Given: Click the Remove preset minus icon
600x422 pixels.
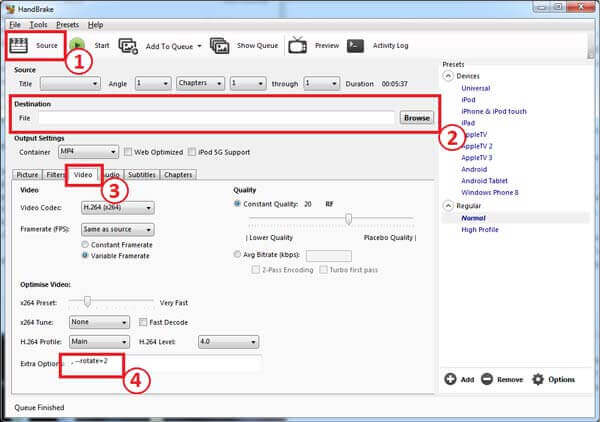Looking at the screenshot, I should point(487,379).
